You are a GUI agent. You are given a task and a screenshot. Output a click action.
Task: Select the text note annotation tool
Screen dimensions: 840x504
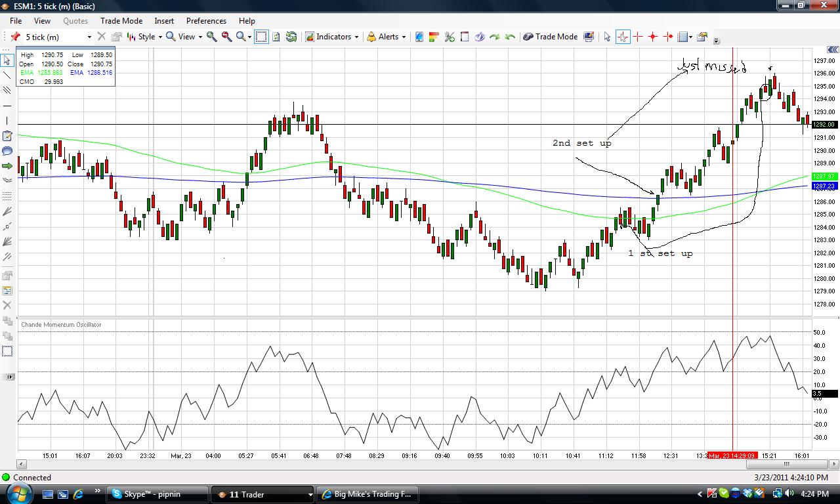click(7, 136)
